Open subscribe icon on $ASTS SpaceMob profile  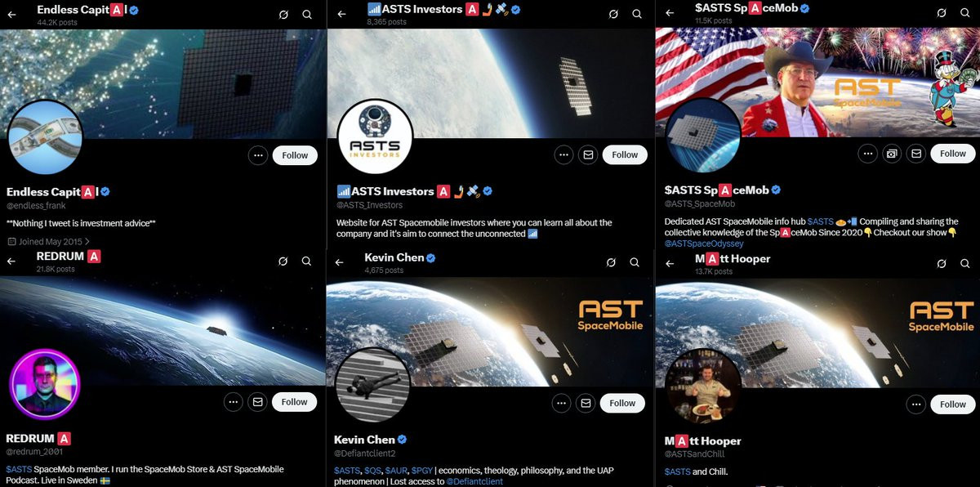[x=892, y=154]
